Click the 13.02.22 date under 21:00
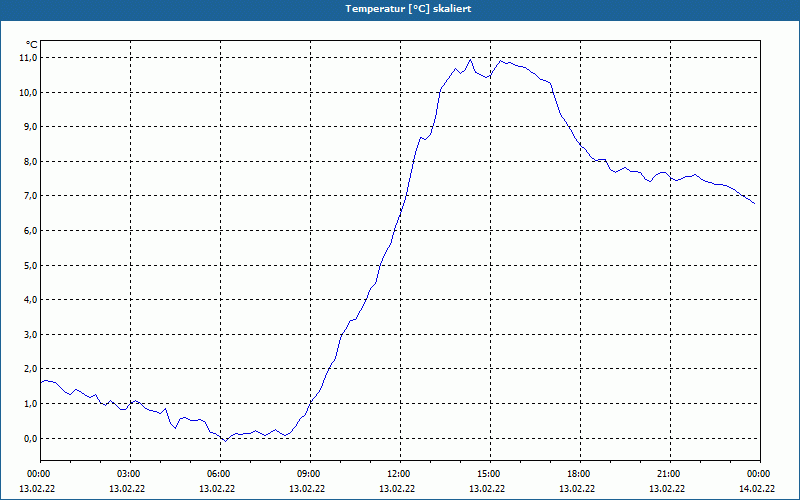Screen dimensions: 800x500 (667, 488)
